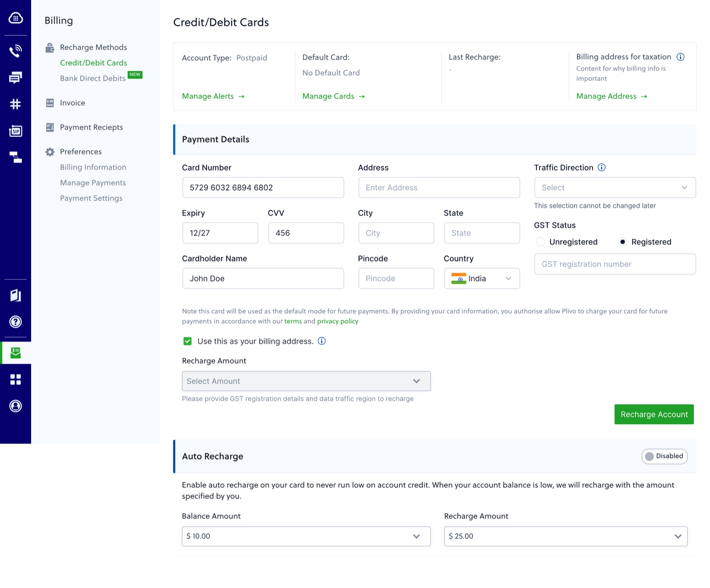Uncheck Use this as your billing address
710x588 pixels.
[x=187, y=341]
